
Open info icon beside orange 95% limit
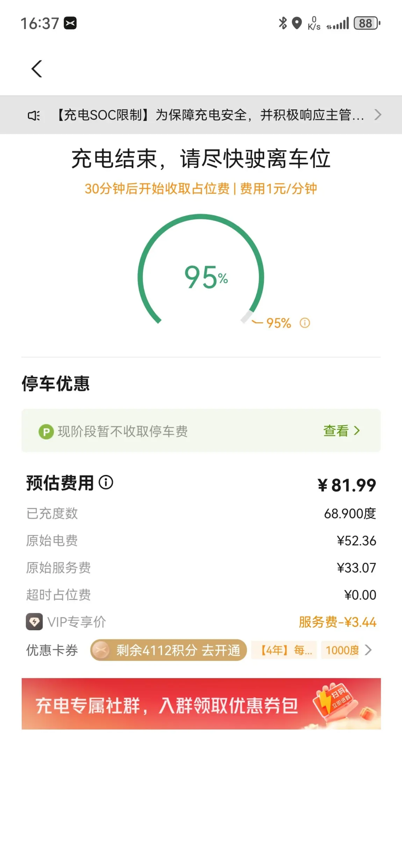click(305, 323)
